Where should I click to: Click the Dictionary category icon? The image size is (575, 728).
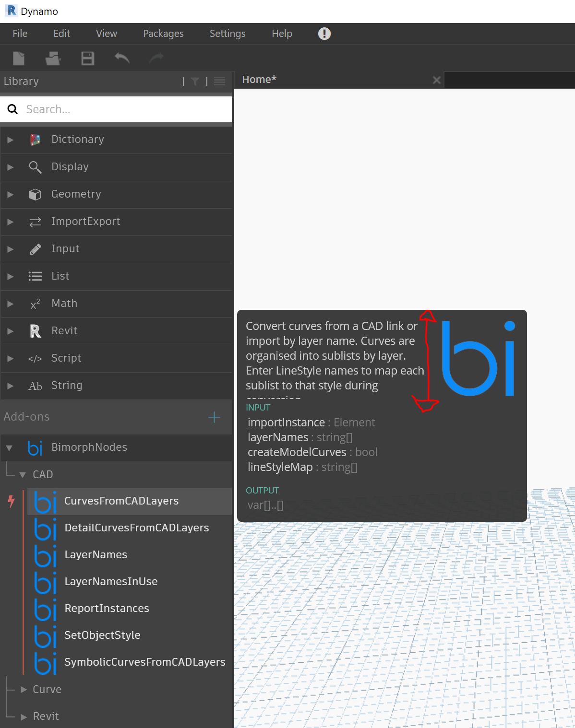click(x=35, y=140)
